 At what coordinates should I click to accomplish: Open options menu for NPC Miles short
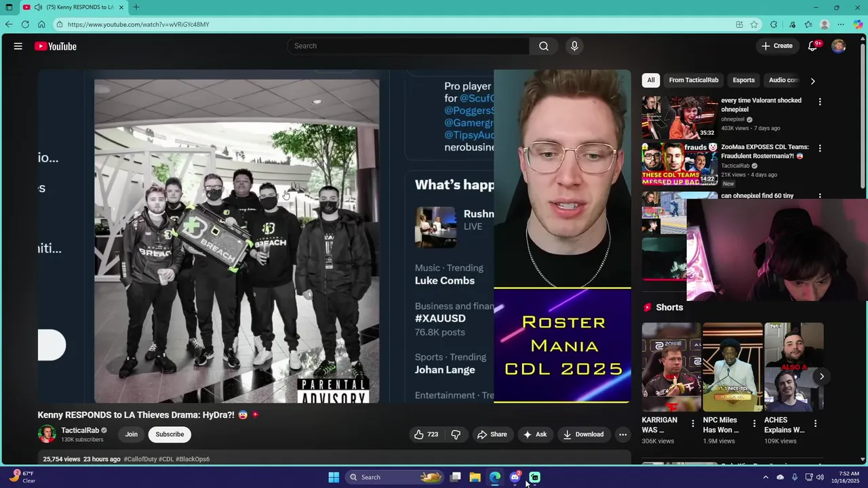tap(754, 424)
